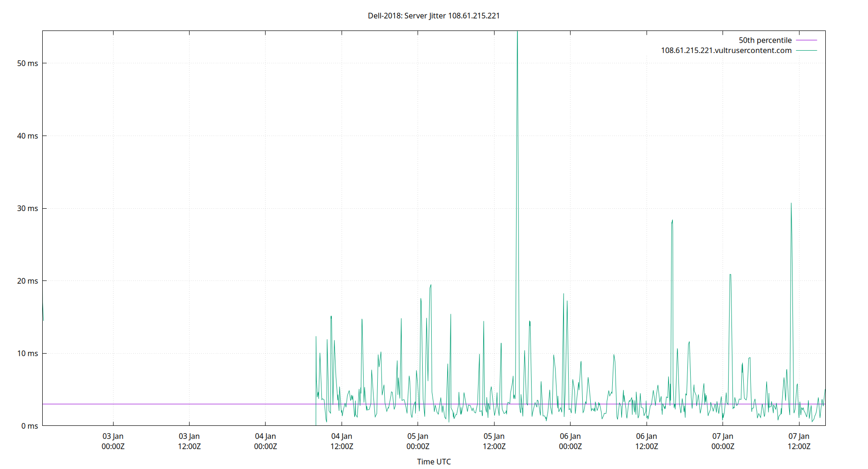
Task: Click where the green data series begins plotting
Action: coord(316,375)
